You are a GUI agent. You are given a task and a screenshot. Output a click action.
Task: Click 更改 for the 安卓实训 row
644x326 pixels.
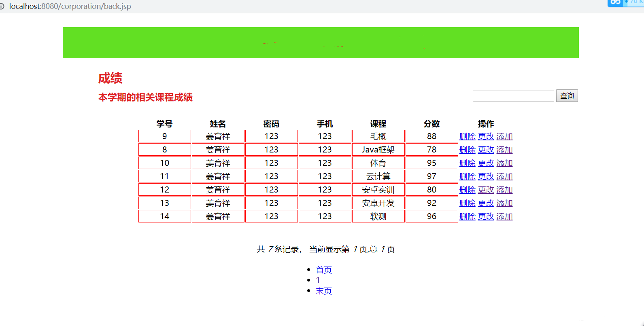pos(486,190)
